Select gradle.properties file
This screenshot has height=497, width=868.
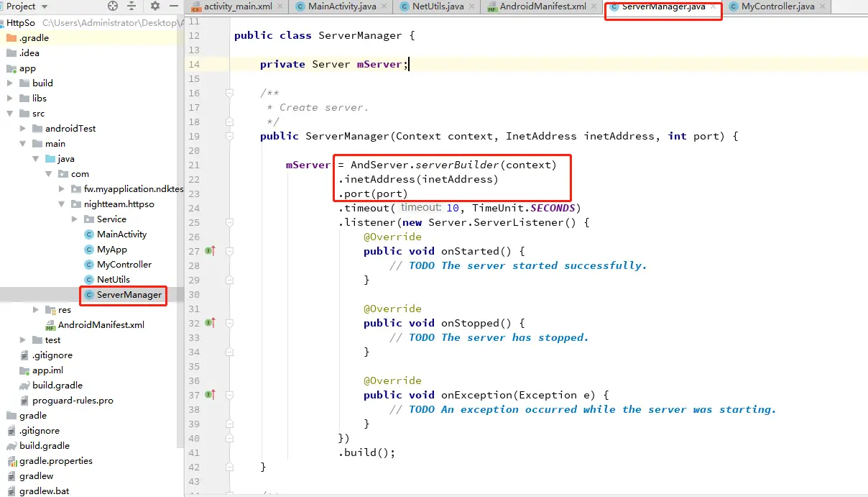(50, 461)
